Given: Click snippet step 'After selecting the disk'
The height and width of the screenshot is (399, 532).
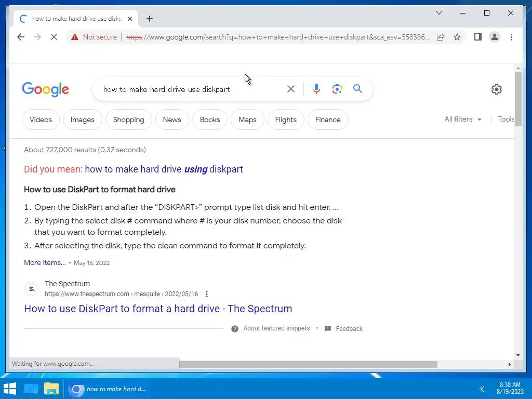Looking at the screenshot, I should pos(170,245).
